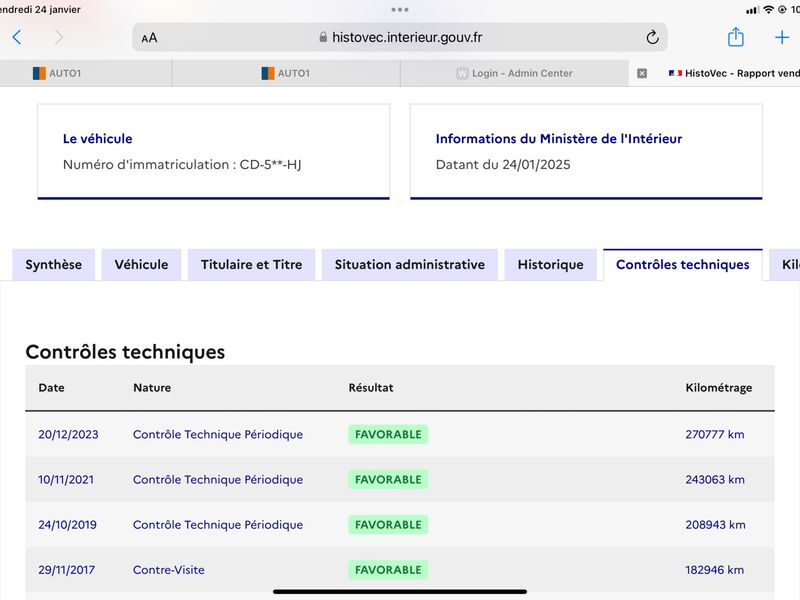Go back with Safari back arrow
The height and width of the screenshot is (600, 800).
pyautogui.click(x=17, y=37)
